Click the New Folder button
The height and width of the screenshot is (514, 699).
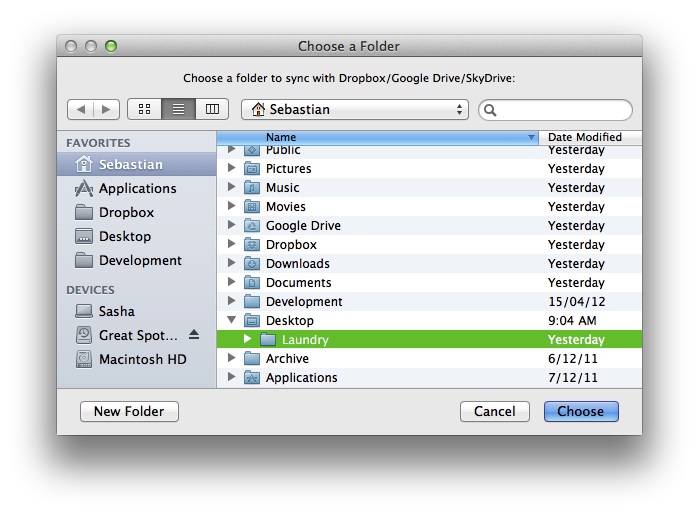point(129,411)
